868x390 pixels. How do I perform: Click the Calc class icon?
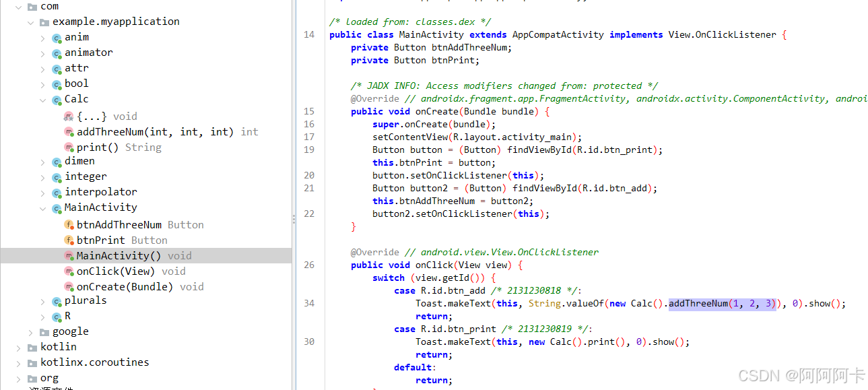[x=57, y=100]
